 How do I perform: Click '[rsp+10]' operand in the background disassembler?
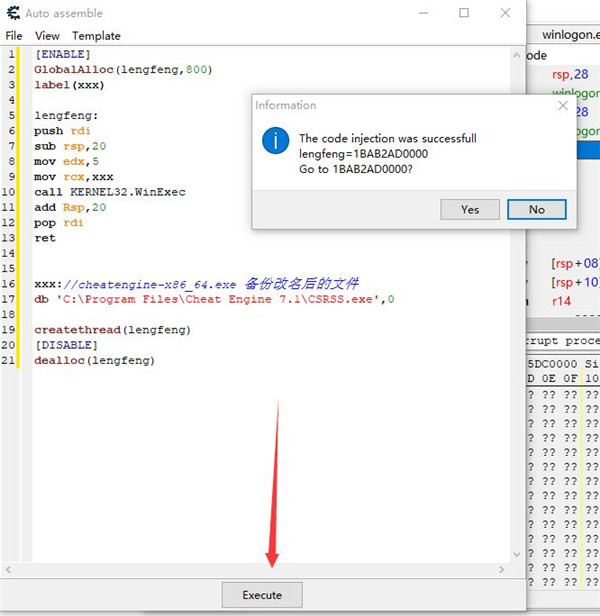[575, 282]
